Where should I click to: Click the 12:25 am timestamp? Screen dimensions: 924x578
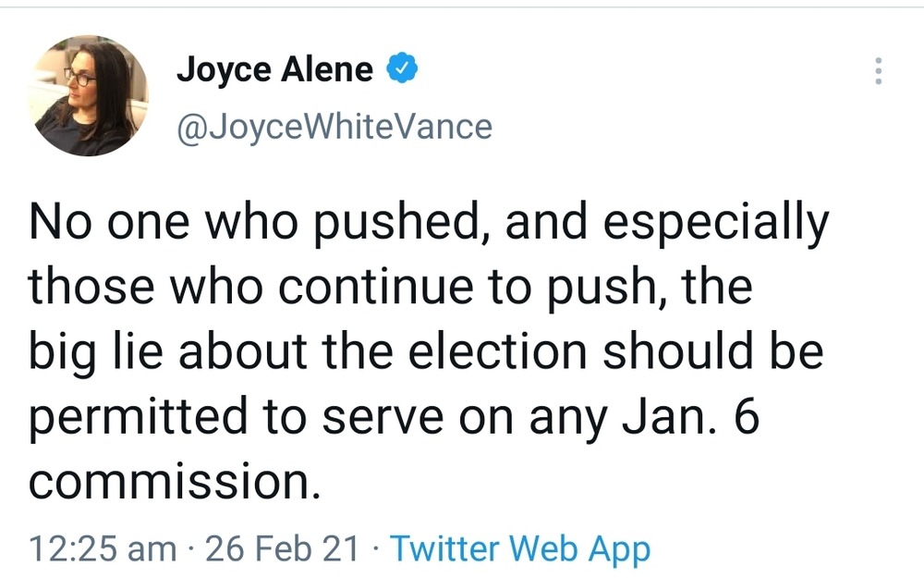pyautogui.click(x=103, y=548)
